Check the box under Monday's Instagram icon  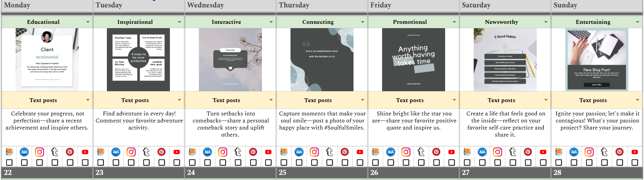coord(40,162)
